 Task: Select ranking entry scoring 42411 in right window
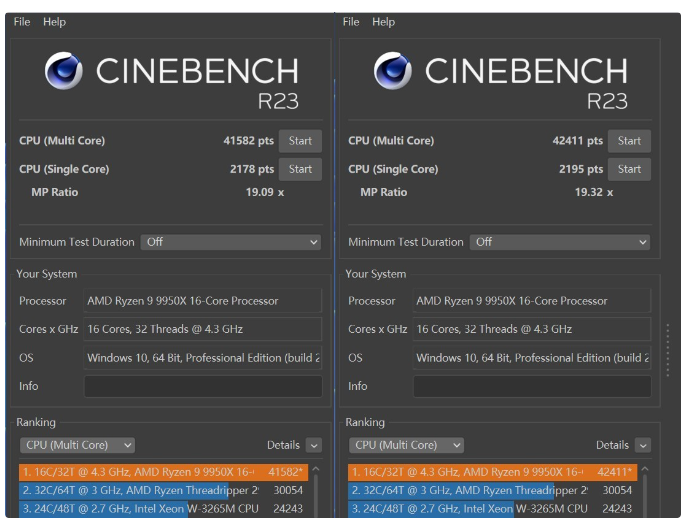pyautogui.click(x=493, y=472)
